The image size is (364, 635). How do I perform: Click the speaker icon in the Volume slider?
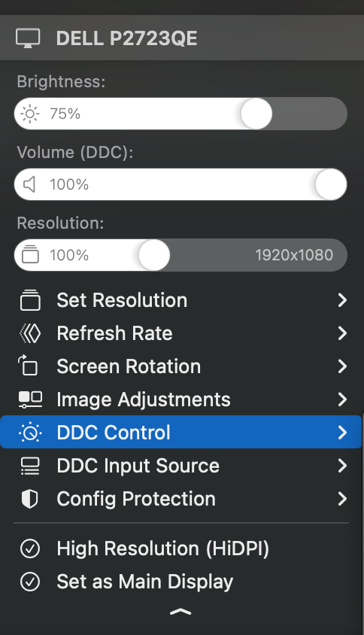(x=29, y=184)
